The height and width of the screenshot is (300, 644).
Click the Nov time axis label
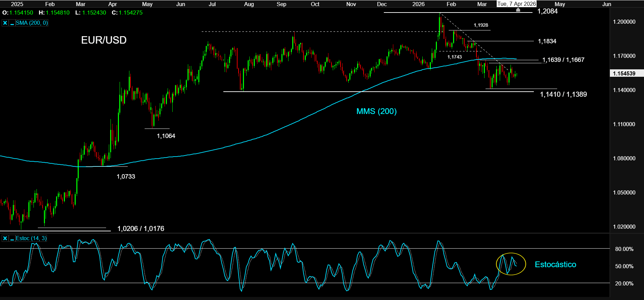coord(351,4)
